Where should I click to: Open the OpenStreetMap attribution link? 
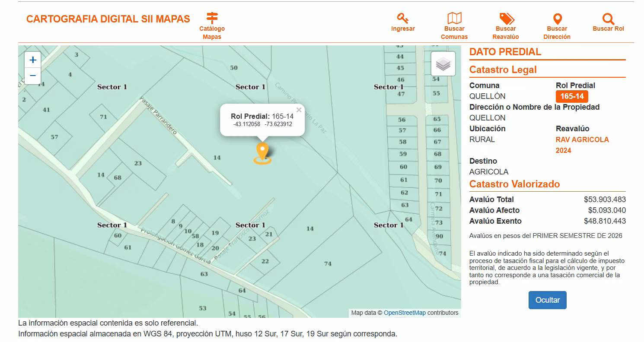(405, 313)
